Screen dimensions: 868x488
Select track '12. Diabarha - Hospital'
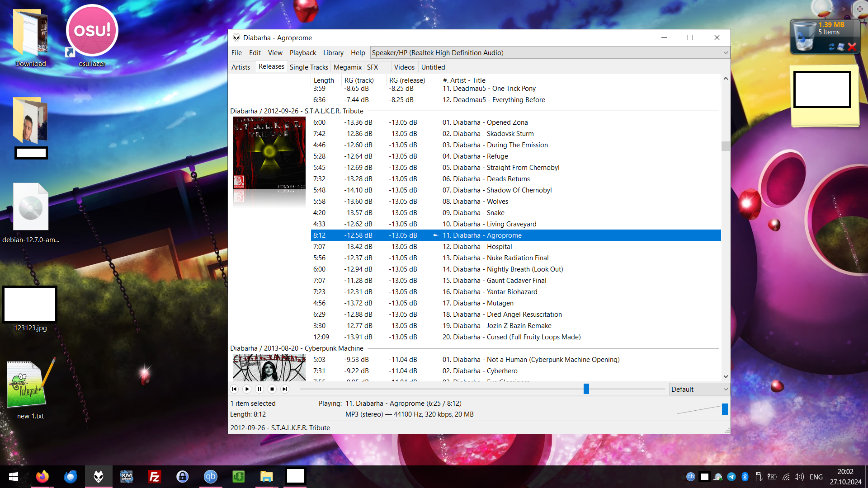click(516, 247)
